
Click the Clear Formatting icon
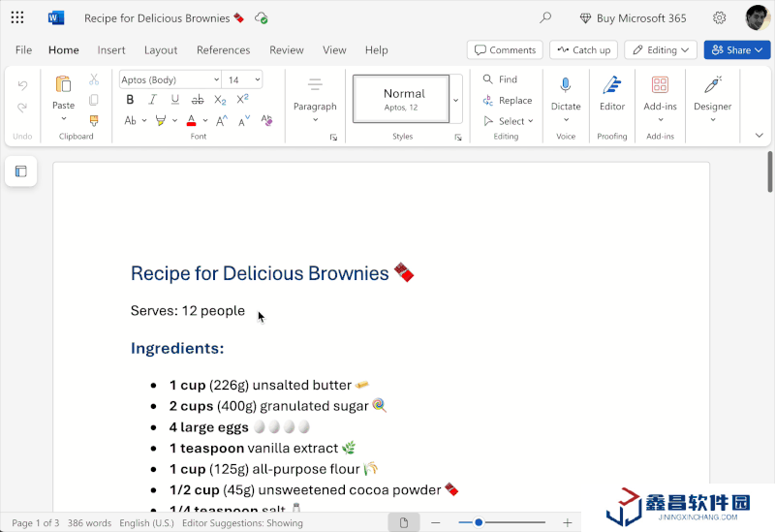click(267, 120)
